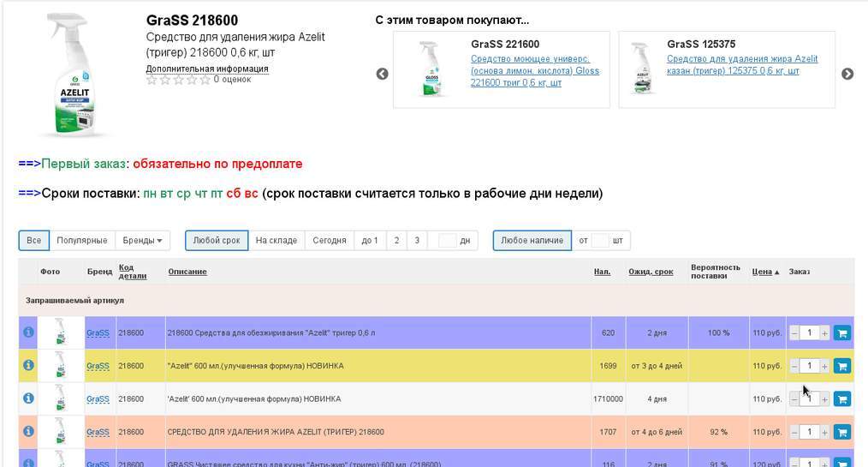Open GraSS 125375 description link
The image size is (868, 467).
click(742, 65)
